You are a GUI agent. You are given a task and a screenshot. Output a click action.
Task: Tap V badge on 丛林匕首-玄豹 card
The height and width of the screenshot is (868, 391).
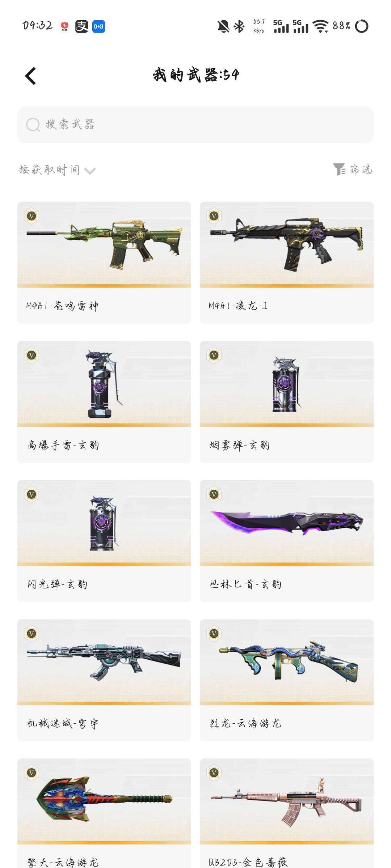(214, 495)
